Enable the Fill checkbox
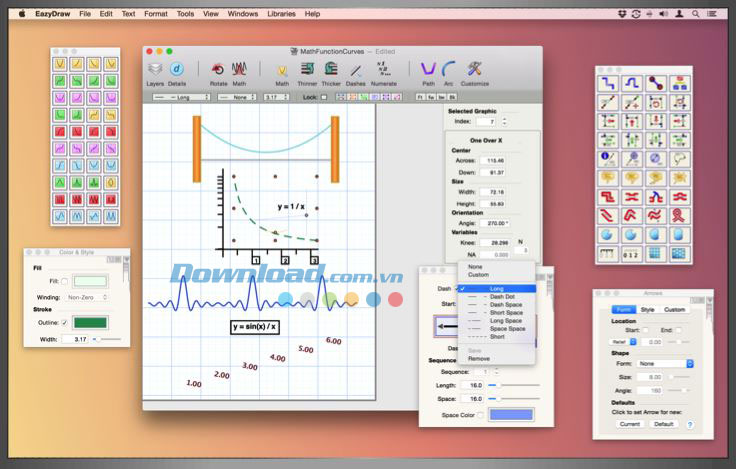Image resolution: width=736 pixels, height=469 pixels. coord(66,282)
